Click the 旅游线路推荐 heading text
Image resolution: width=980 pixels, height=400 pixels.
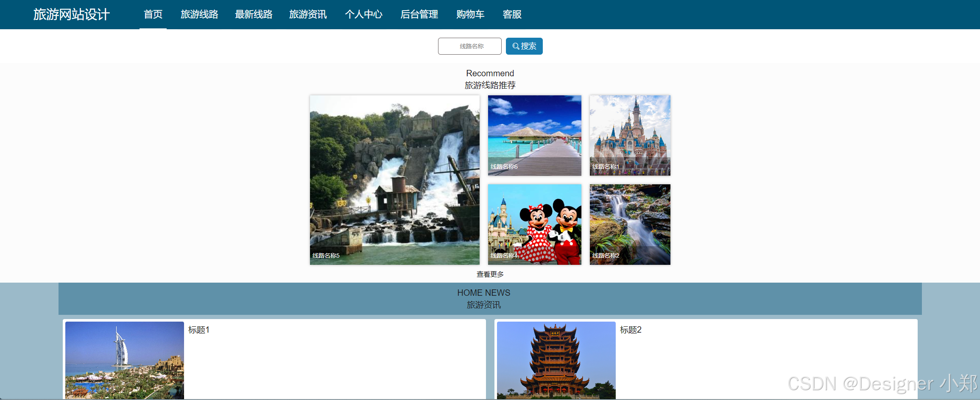490,85
